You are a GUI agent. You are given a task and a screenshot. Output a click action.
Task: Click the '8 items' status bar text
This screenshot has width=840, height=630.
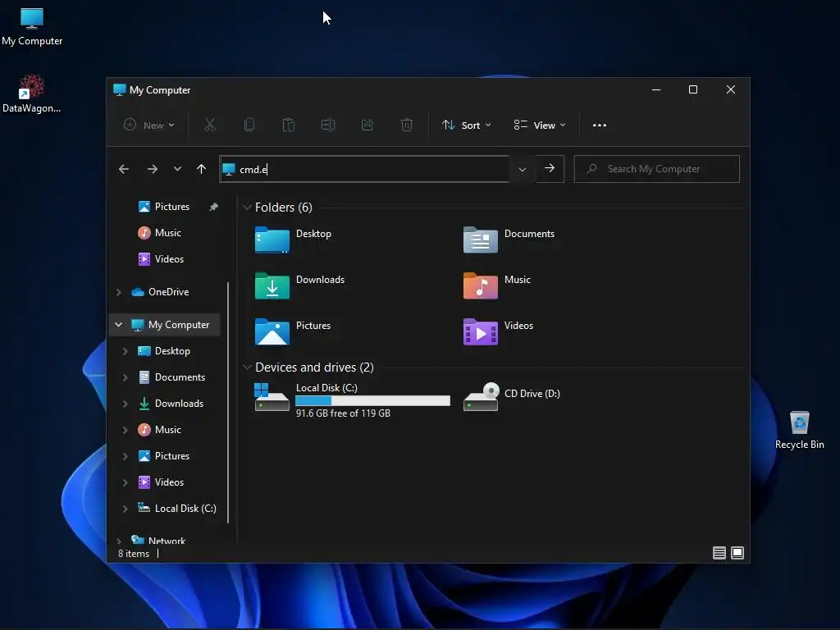coord(134,554)
